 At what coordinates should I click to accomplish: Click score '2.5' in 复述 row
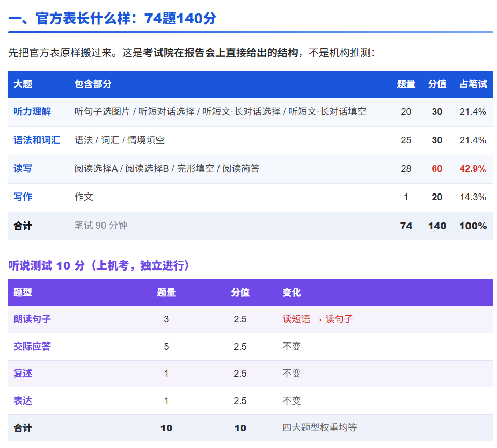(240, 374)
